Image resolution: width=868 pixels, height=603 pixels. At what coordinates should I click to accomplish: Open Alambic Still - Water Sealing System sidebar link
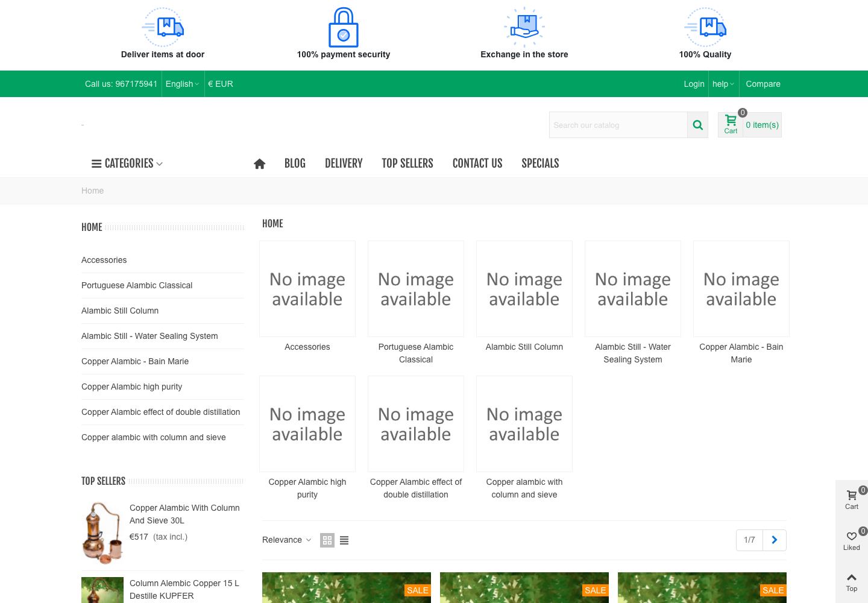(149, 336)
